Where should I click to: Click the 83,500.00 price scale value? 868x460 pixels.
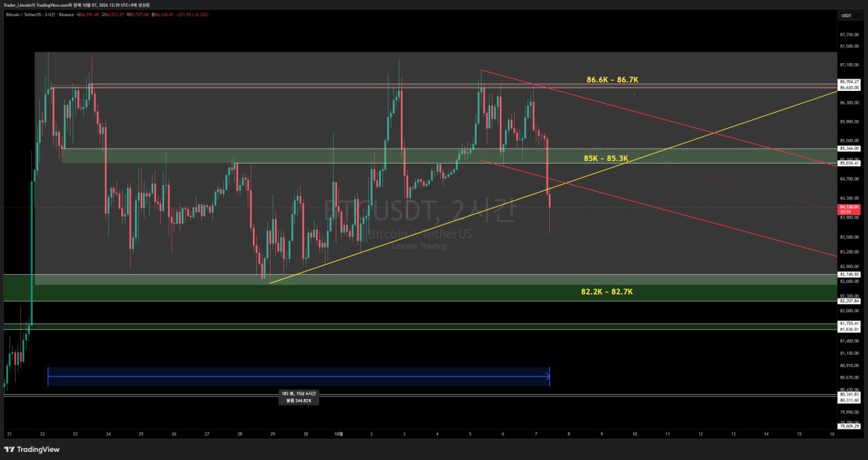[849, 237]
